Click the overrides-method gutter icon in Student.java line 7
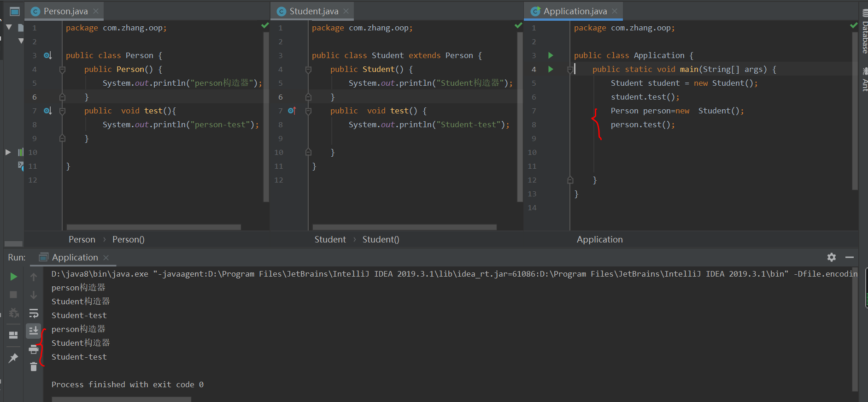This screenshot has width=868, height=402. pyautogui.click(x=292, y=111)
